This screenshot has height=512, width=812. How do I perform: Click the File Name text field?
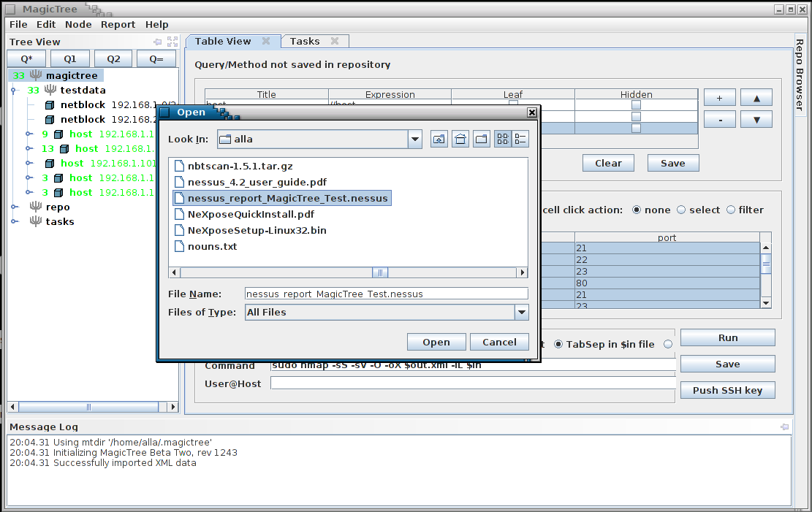[387, 294]
